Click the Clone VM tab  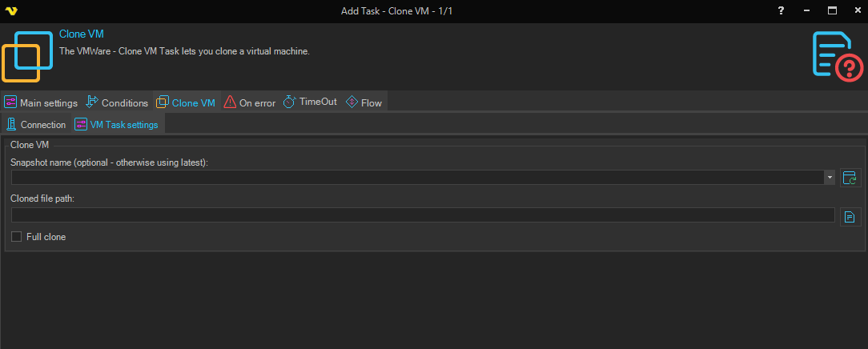(186, 102)
